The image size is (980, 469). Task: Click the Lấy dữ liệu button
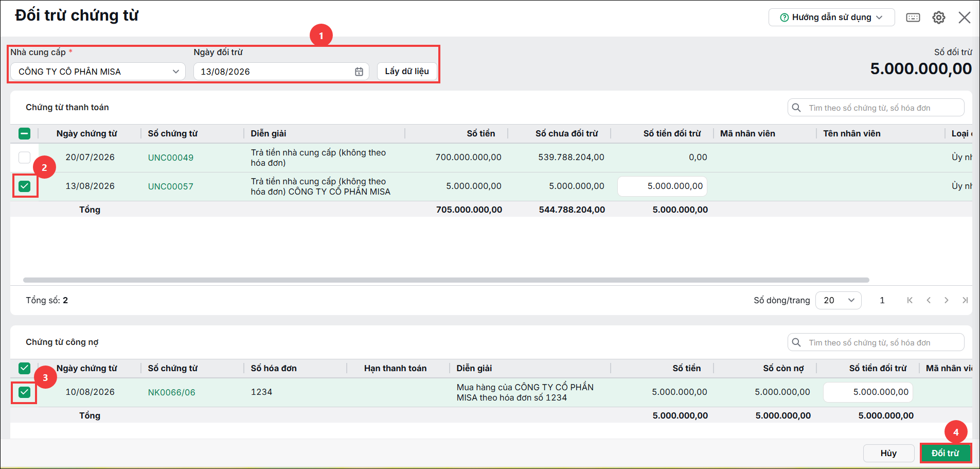coord(407,72)
